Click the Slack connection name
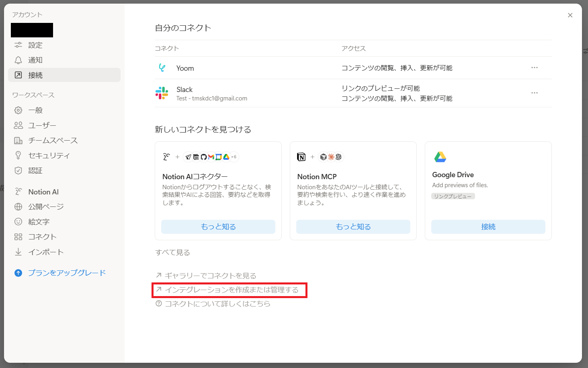Viewport: 588px width, 368px height. pyautogui.click(x=184, y=90)
